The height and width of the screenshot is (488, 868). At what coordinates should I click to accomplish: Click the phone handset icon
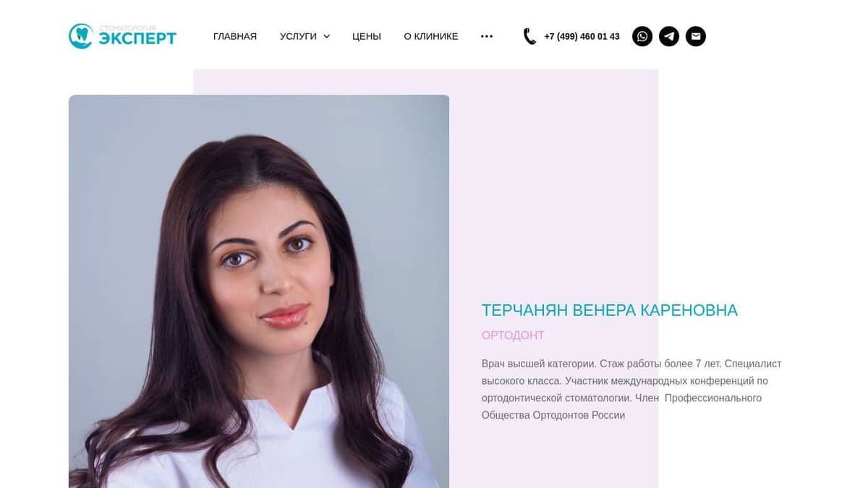point(529,36)
